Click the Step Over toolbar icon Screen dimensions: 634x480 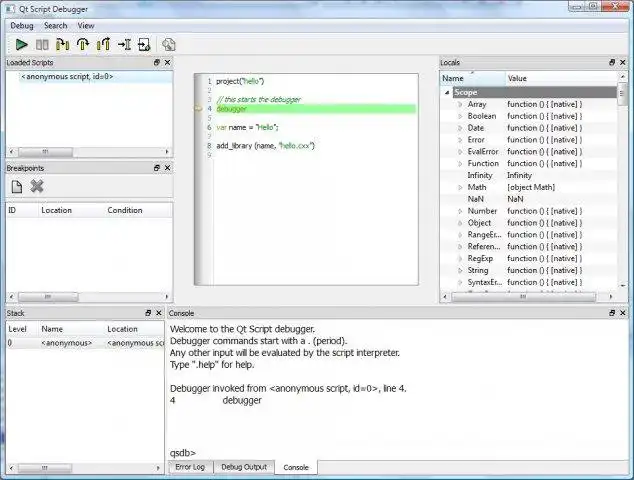tap(83, 44)
